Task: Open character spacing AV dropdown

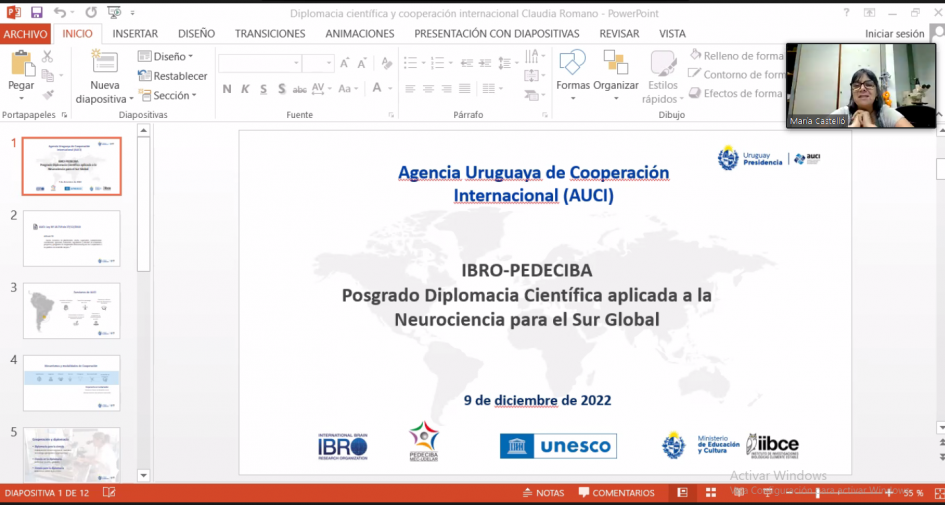Action: pos(321,89)
